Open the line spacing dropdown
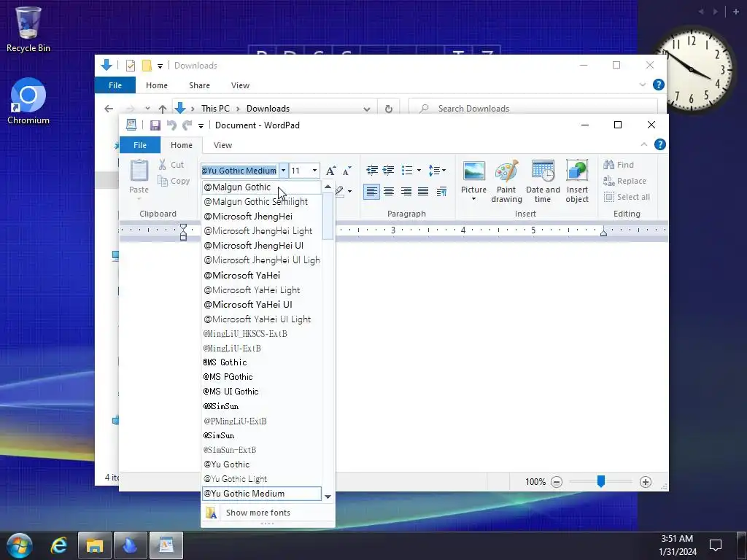Screen dimensions: 747x560 [437, 170]
